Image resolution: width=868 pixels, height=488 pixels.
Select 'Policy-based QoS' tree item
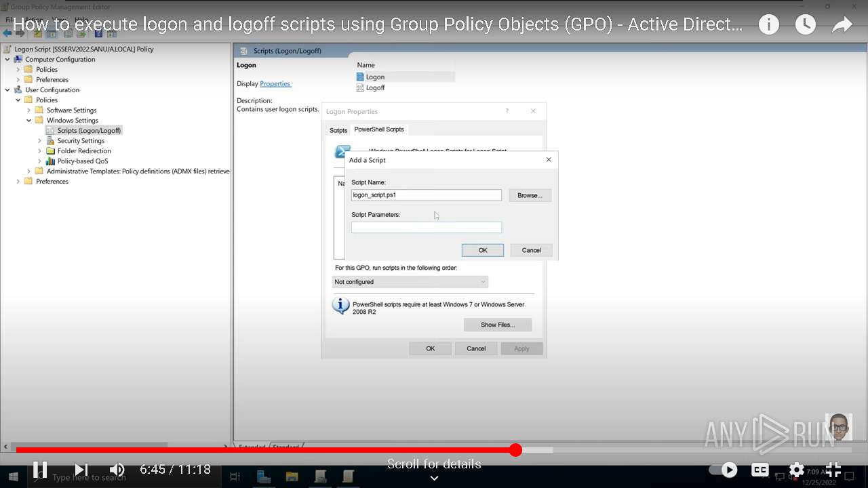pyautogui.click(x=83, y=161)
